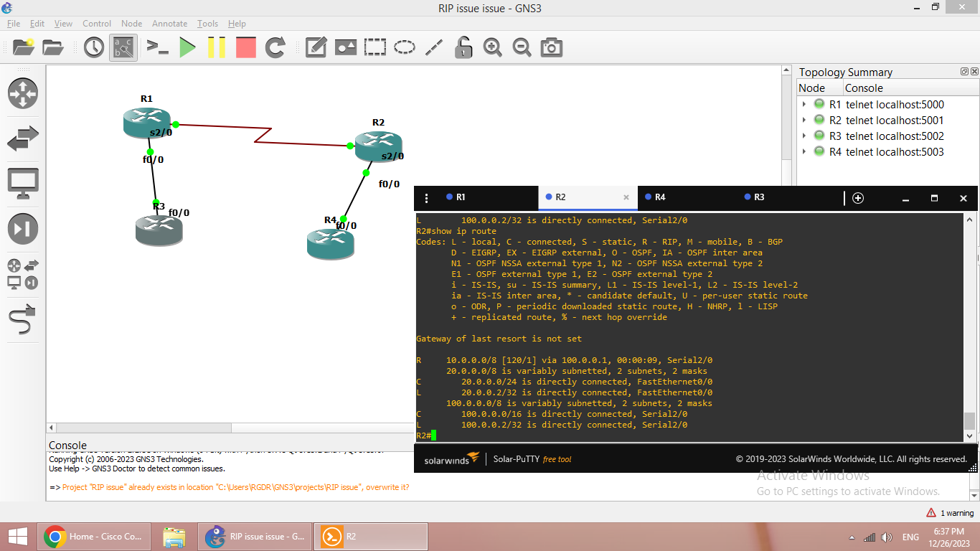The image size is (980, 551).
Task: Toggle the interface labels display icon
Action: click(x=123, y=47)
